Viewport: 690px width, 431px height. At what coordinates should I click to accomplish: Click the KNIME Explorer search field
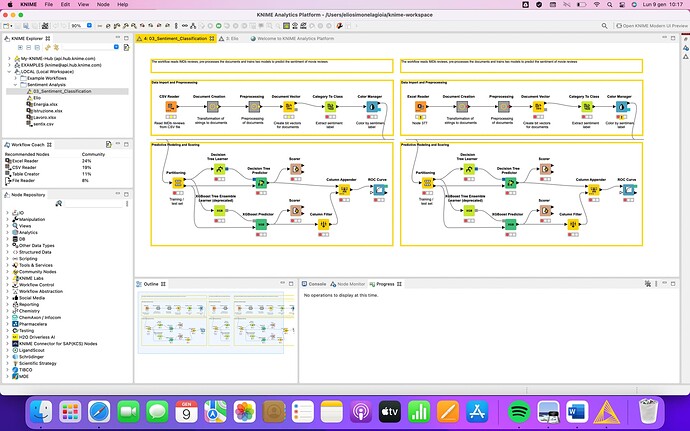[87, 47]
